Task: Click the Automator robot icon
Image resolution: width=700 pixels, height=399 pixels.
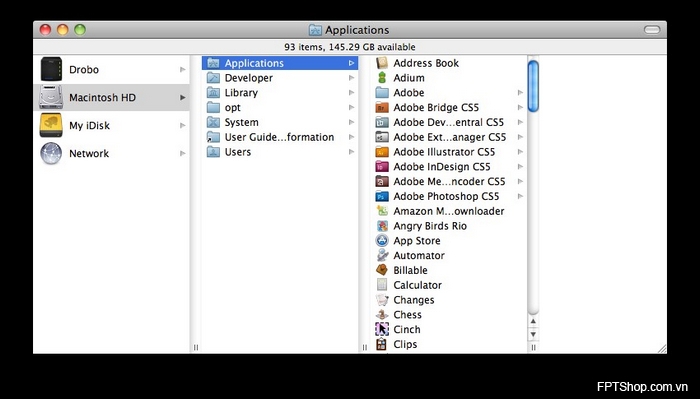Action: (382, 255)
